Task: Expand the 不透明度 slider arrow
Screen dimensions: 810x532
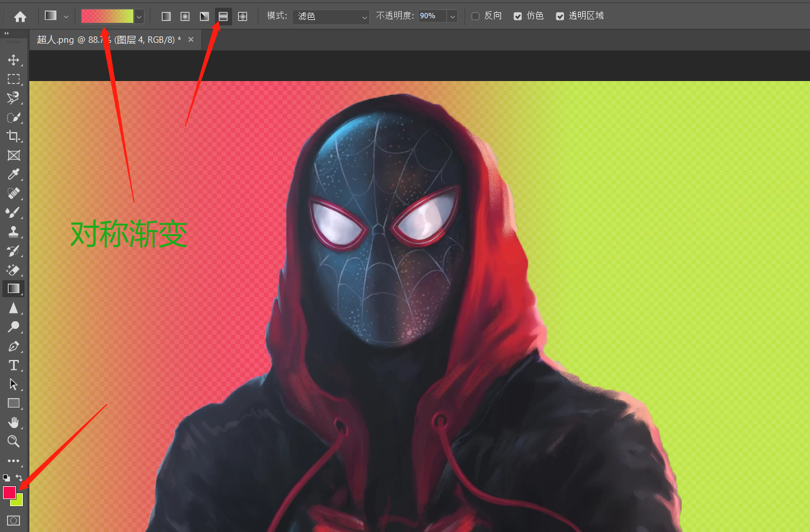Action: 453,16
